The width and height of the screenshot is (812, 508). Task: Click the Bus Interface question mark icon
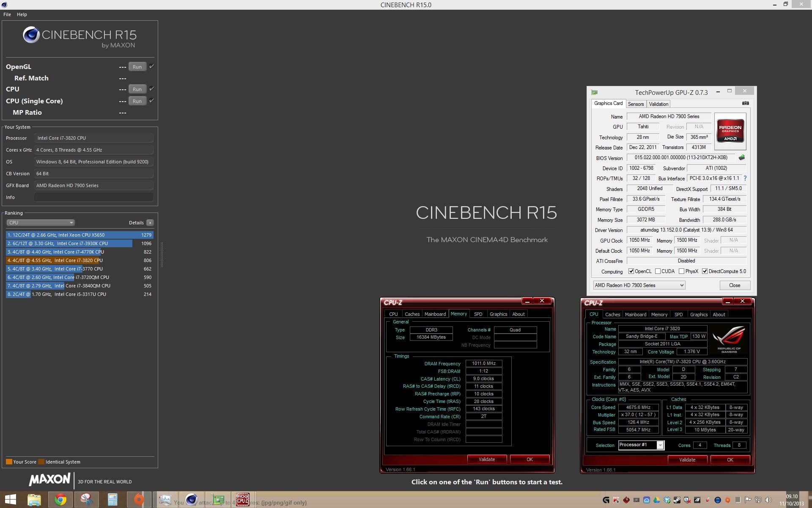745,178
